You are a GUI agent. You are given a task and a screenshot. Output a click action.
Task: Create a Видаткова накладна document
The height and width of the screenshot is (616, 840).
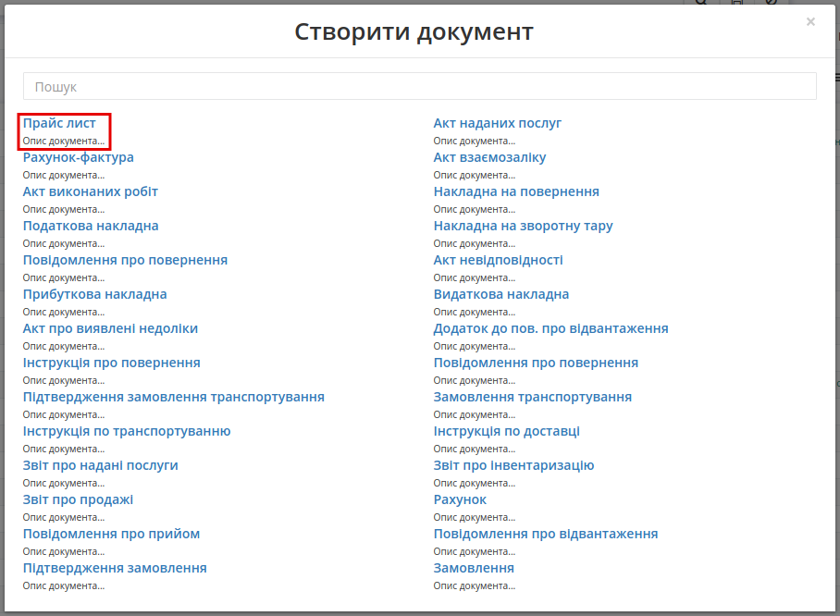coord(500,295)
